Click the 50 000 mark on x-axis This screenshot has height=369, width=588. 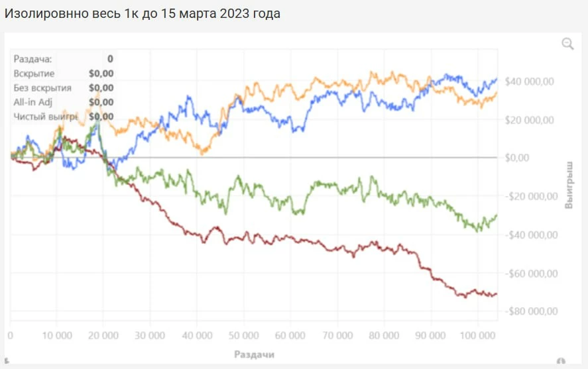coord(245,335)
